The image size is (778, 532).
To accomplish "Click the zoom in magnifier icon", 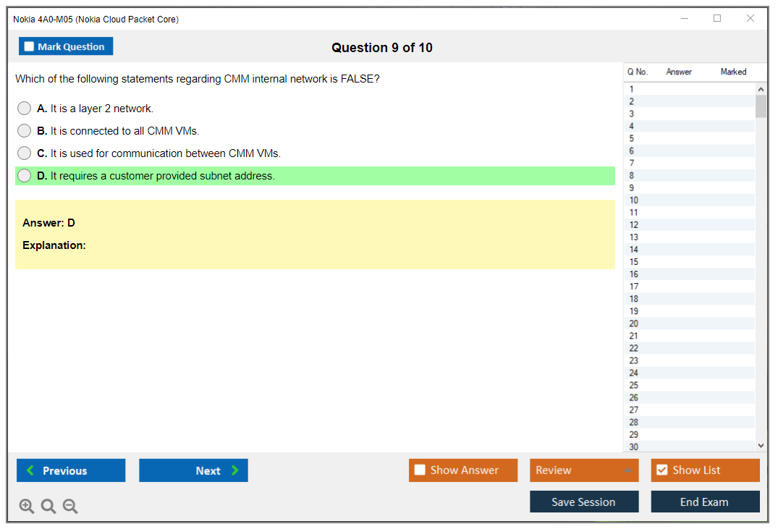I will tap(27, 507).
